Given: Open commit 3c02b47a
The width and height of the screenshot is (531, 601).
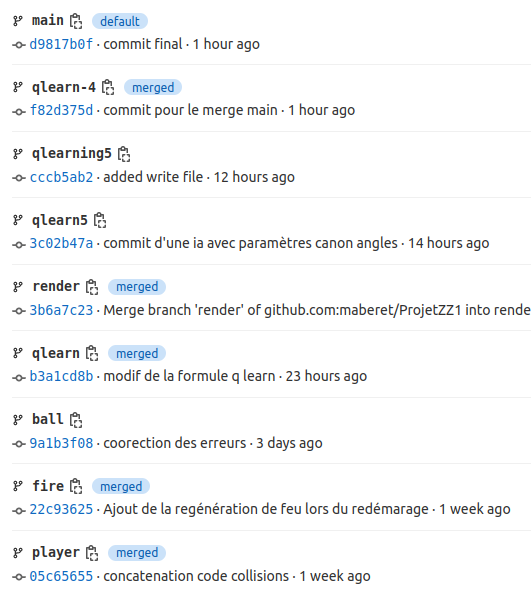Looking at the screenshot, I should coord(61,243).
